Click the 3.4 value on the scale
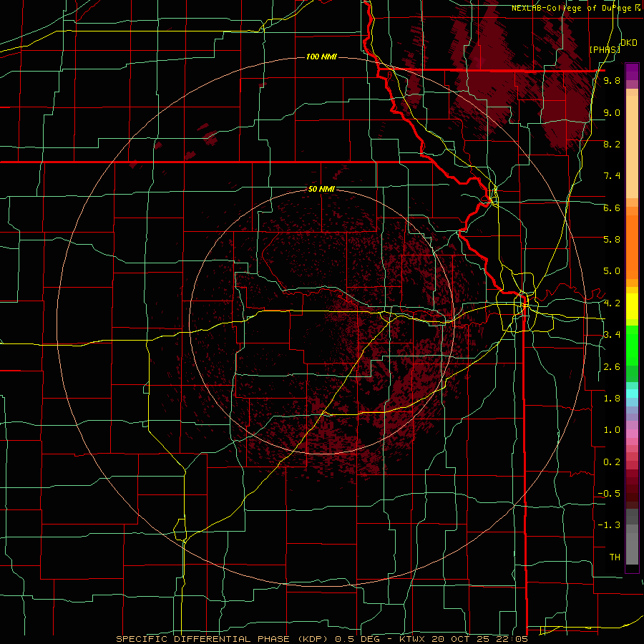644x644 pixels. coord(612,335)
